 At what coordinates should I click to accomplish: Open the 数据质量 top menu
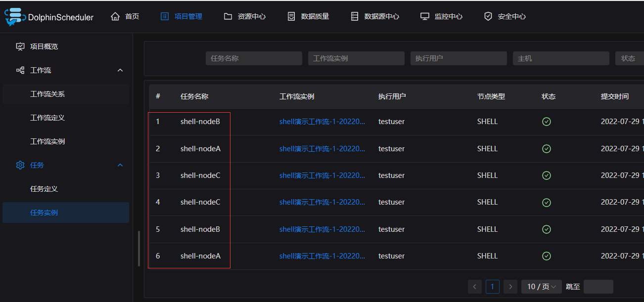(x=308, y=16)
